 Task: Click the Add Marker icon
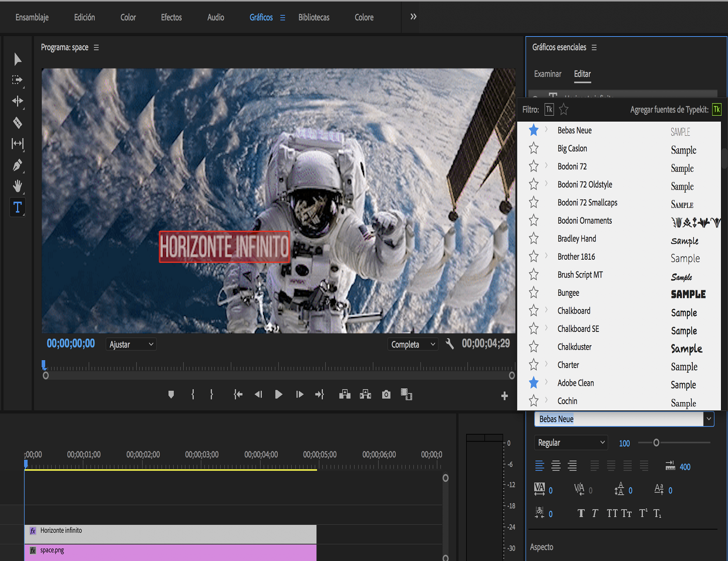pyautogui.click(x=171, y=394)
